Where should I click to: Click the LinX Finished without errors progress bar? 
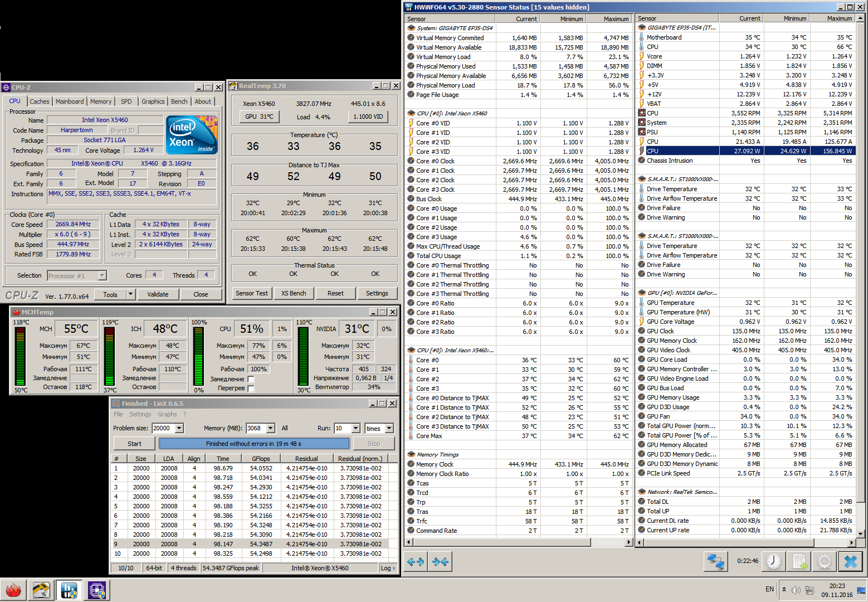pos(254,444)
